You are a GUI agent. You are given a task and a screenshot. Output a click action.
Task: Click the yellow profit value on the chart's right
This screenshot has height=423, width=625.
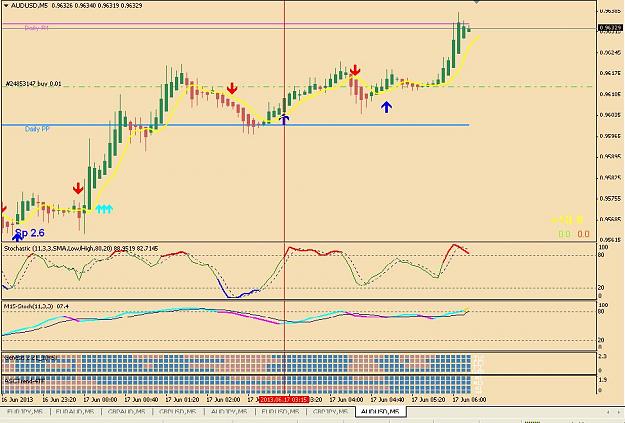tap(567, 220)
